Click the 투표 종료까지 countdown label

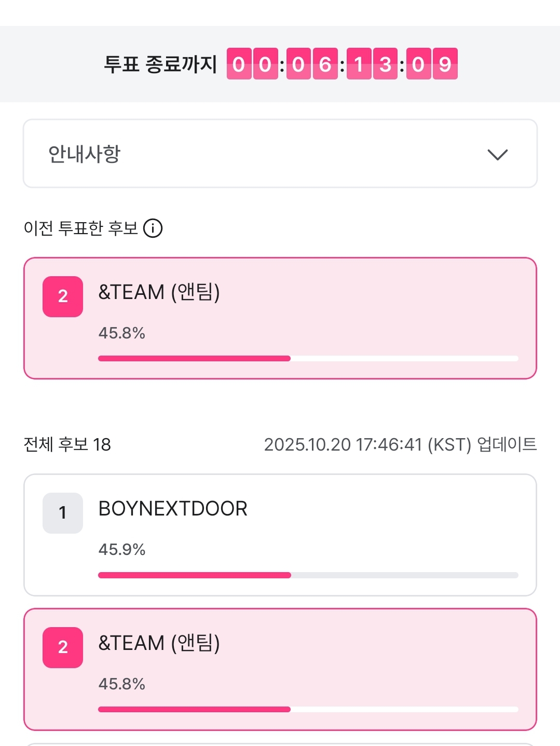(x=160, y=64)
